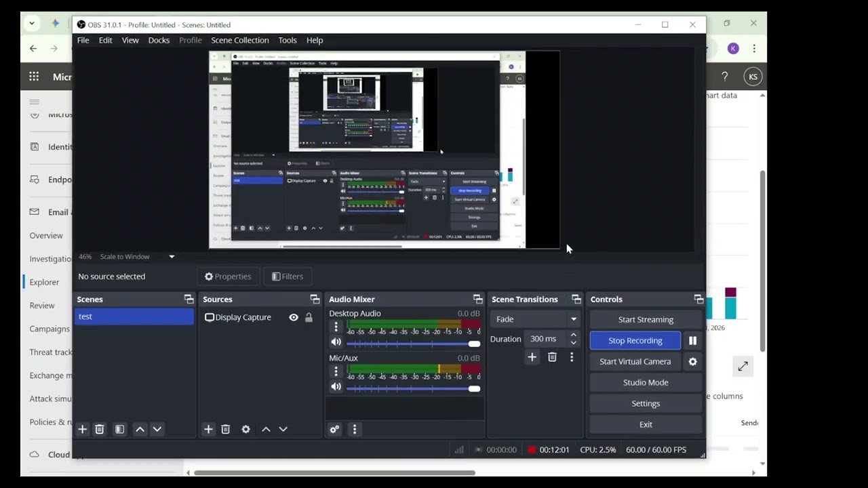Pop out the Sources dock

tap(315, 299)
